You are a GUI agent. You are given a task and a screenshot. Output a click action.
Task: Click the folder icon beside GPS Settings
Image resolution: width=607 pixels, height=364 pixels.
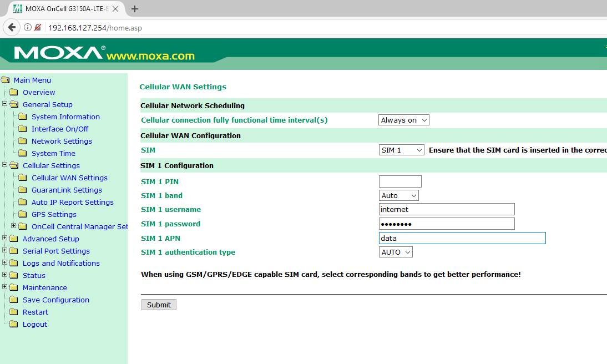click(23, 214)
